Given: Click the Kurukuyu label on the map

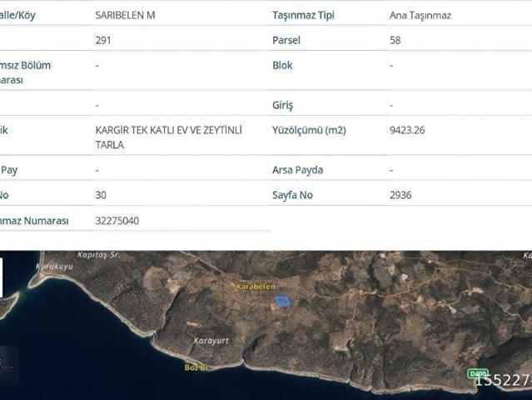Looking at the screenshot, I should pos(55,266).
